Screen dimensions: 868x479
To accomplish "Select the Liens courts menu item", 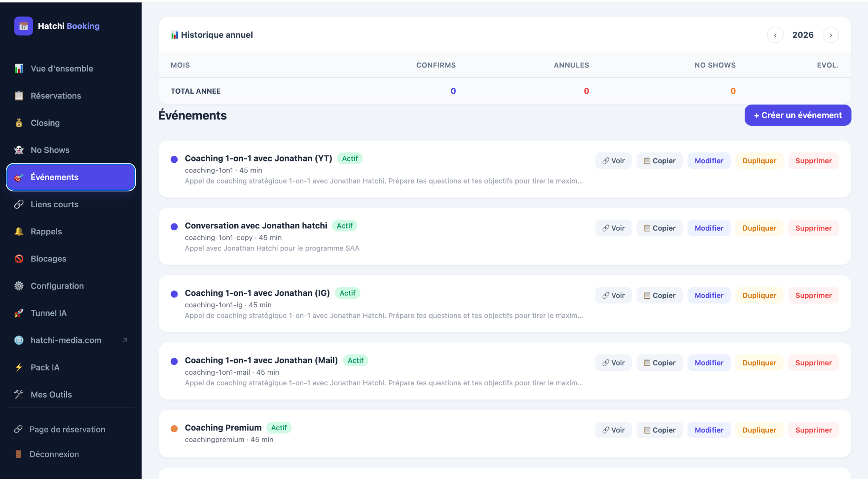I will [71, 204].
